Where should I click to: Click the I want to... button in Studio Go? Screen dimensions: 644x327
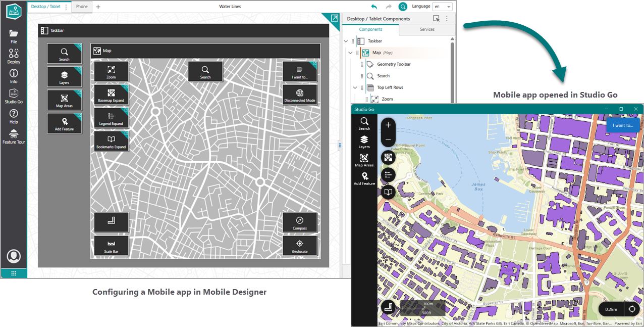coord(623,125)
